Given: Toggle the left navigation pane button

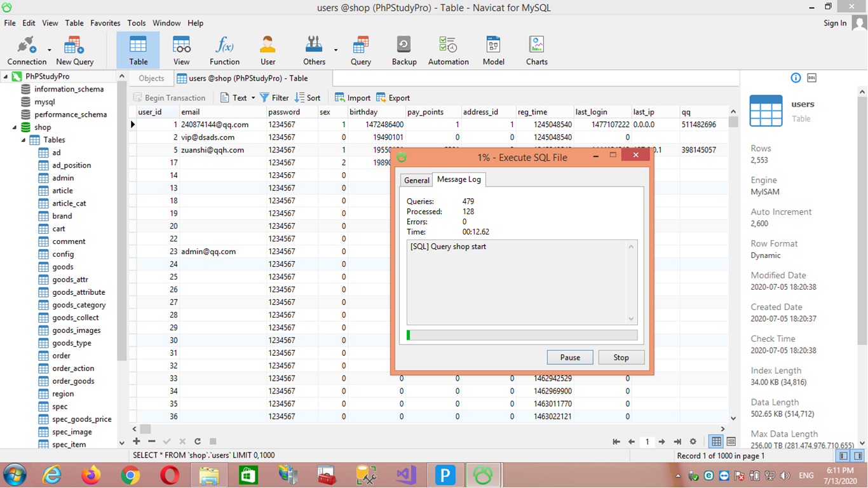Looking at the screenshot, I should pos(844,456).
